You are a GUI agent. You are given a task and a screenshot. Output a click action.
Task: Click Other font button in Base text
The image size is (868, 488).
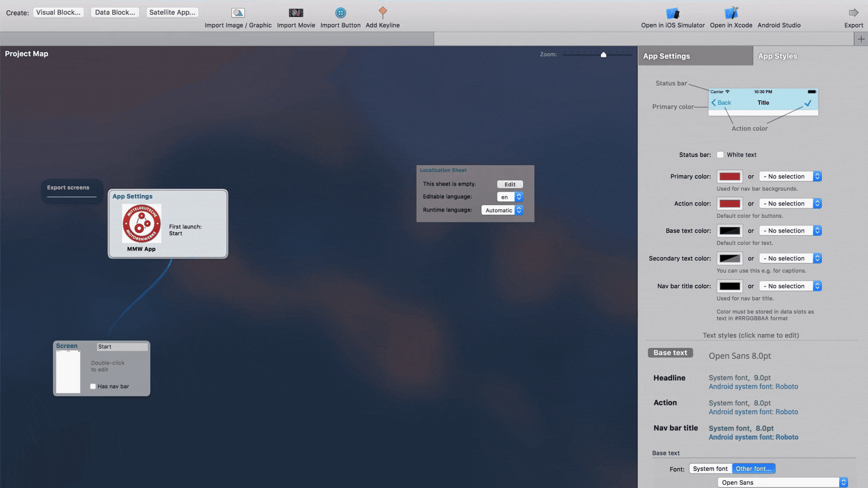754,468
